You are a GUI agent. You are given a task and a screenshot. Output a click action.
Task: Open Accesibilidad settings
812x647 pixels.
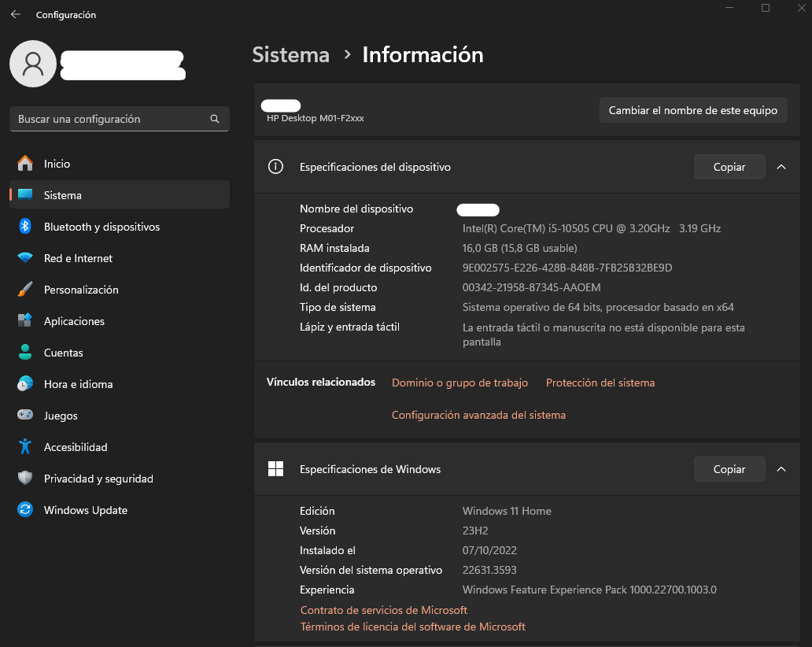(120, 447)
